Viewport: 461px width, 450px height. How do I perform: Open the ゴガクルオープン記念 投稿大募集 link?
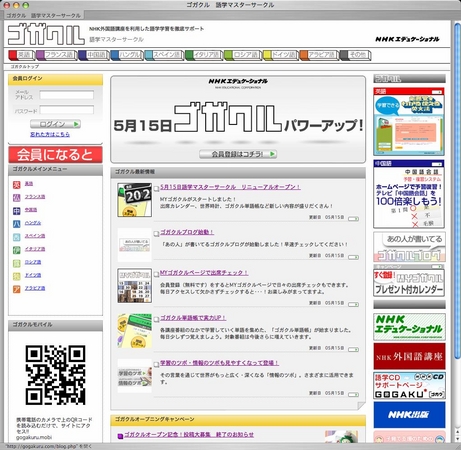189,435
